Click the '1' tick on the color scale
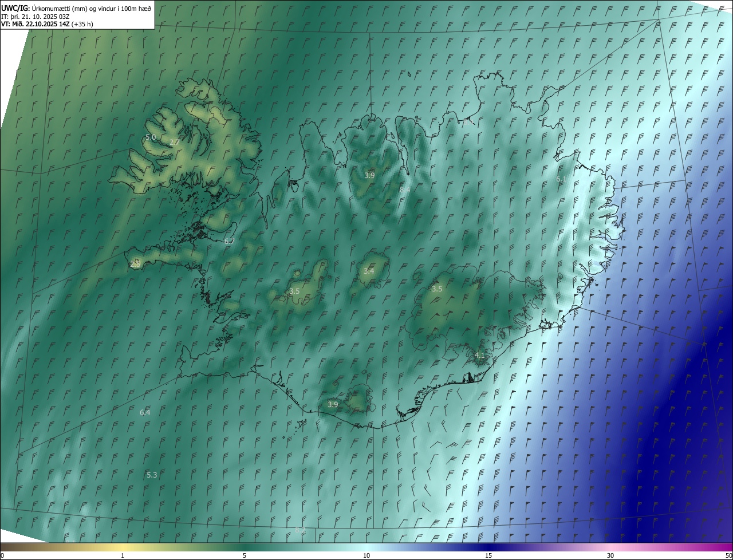The height and width of the screenshot is (560, 733). [x=123, y=555]
